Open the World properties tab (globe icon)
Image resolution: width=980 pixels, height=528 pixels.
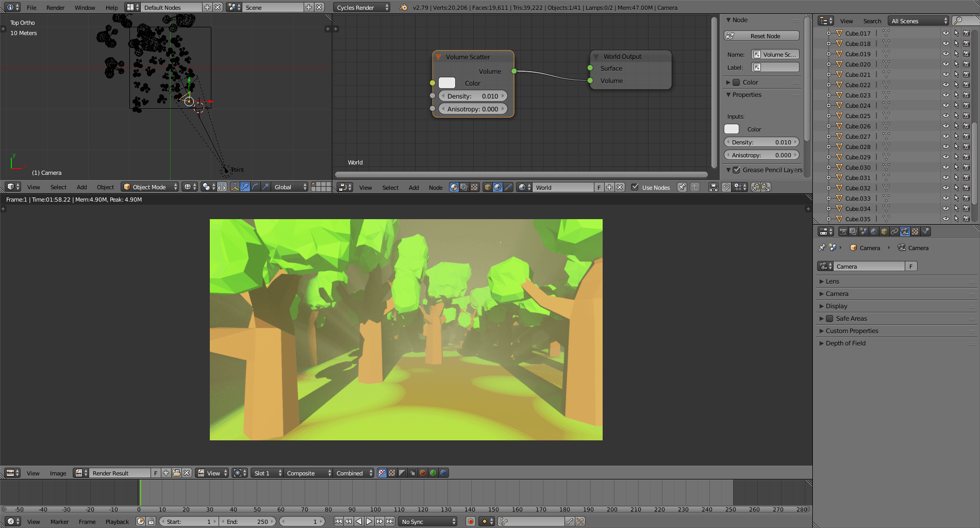click(x=874, y=232)
